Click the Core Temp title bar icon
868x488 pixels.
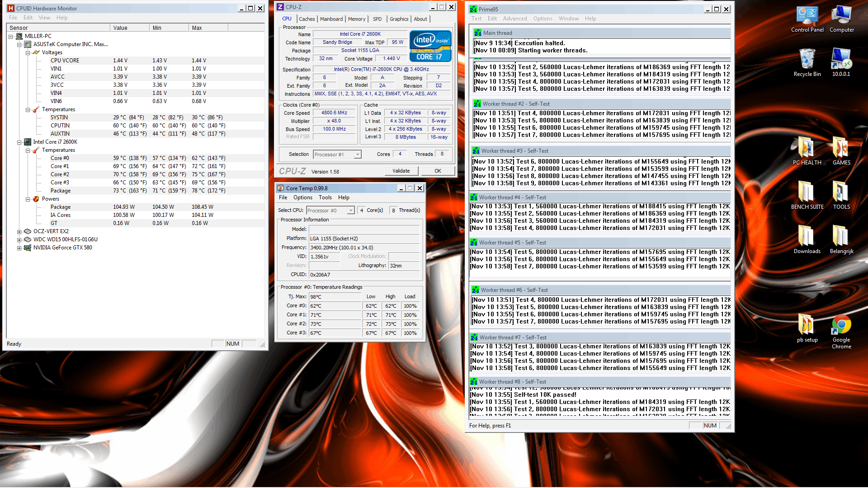click(x=281, y=188)
